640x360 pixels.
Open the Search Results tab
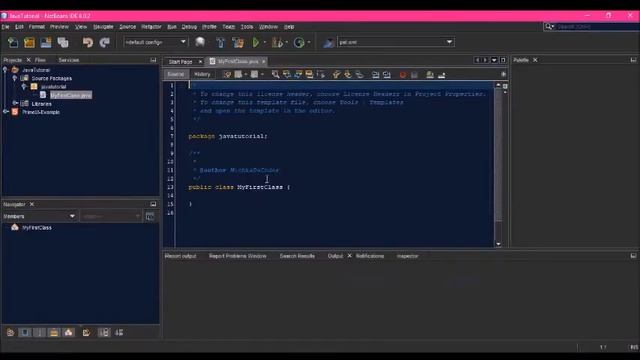(x=297, y=256)
